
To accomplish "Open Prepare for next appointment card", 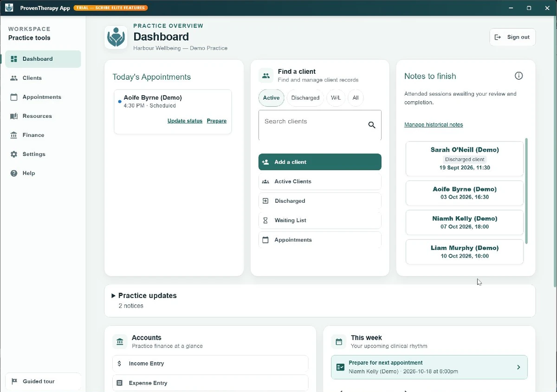I will [429, 367].
